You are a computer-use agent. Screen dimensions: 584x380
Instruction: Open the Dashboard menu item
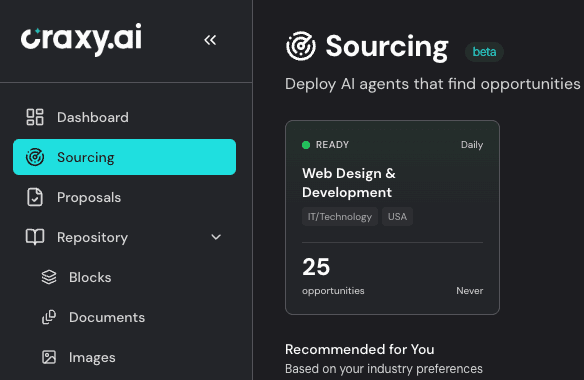[124, 117]
